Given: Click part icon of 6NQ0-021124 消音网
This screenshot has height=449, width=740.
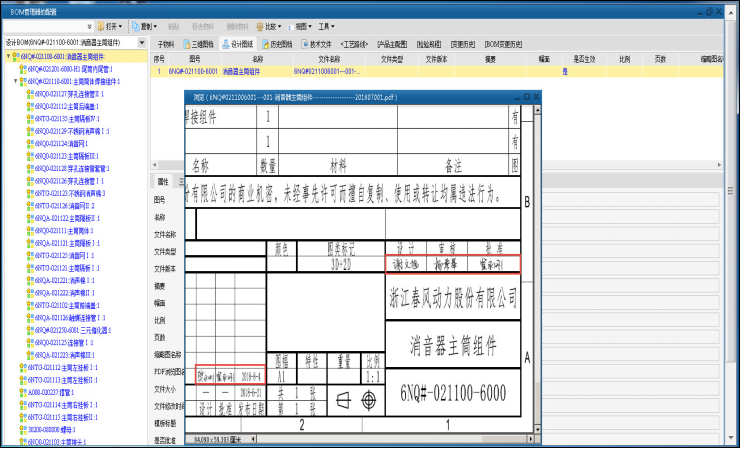Looking at the screenshot, I should (30, 143).
